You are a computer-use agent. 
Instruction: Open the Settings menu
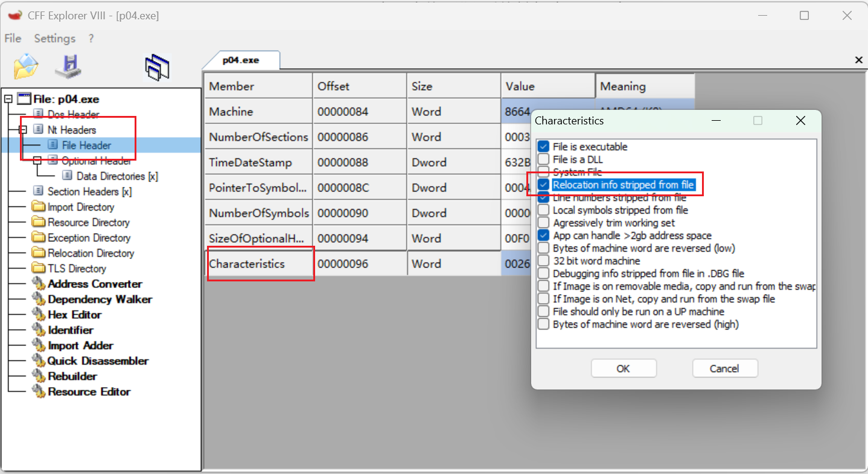(54, 39)
